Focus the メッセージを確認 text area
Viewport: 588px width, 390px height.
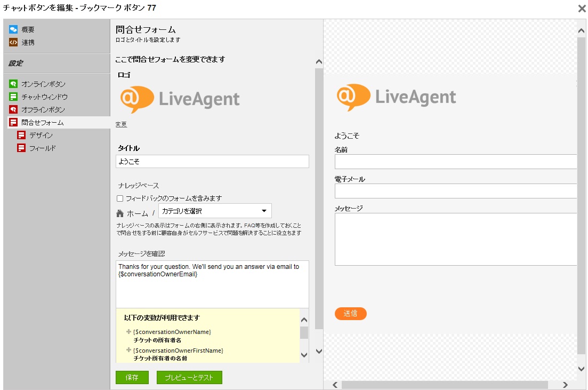point(212,284)
